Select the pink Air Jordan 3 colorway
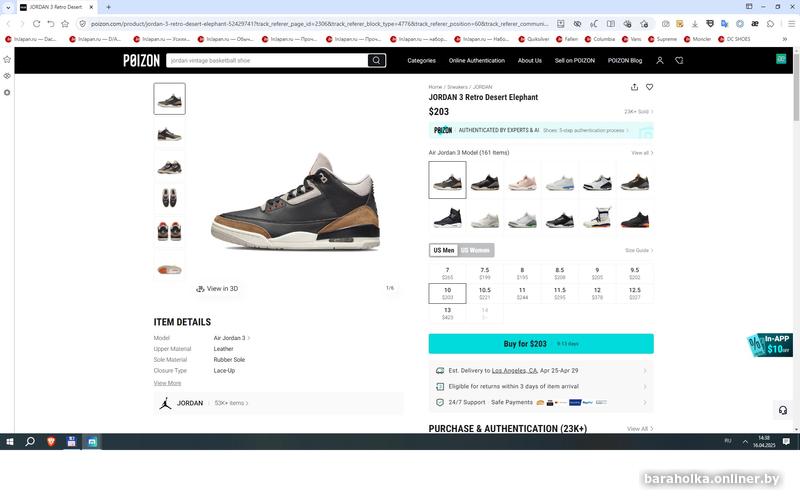The height and width of the screenshot is (500, 800). click(522, 182)
